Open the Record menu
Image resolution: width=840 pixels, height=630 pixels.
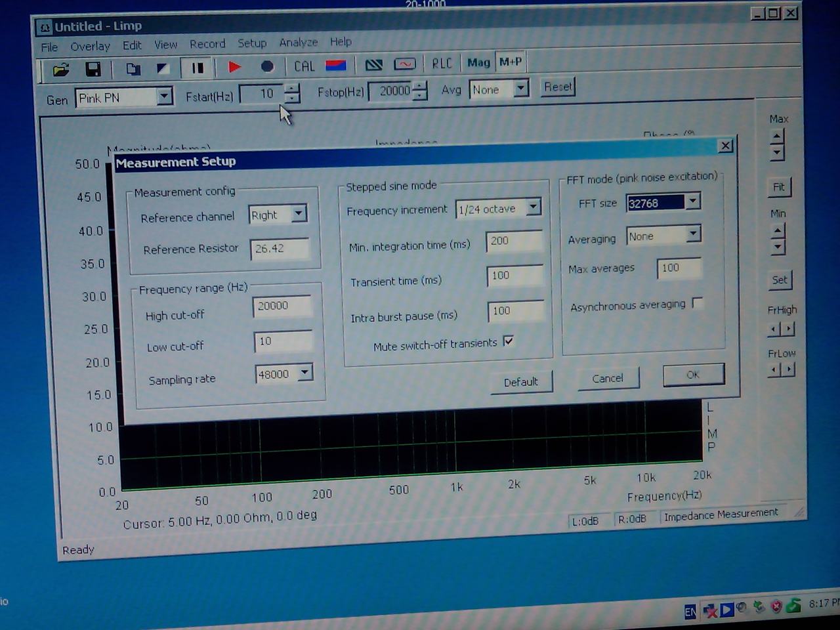207,44
